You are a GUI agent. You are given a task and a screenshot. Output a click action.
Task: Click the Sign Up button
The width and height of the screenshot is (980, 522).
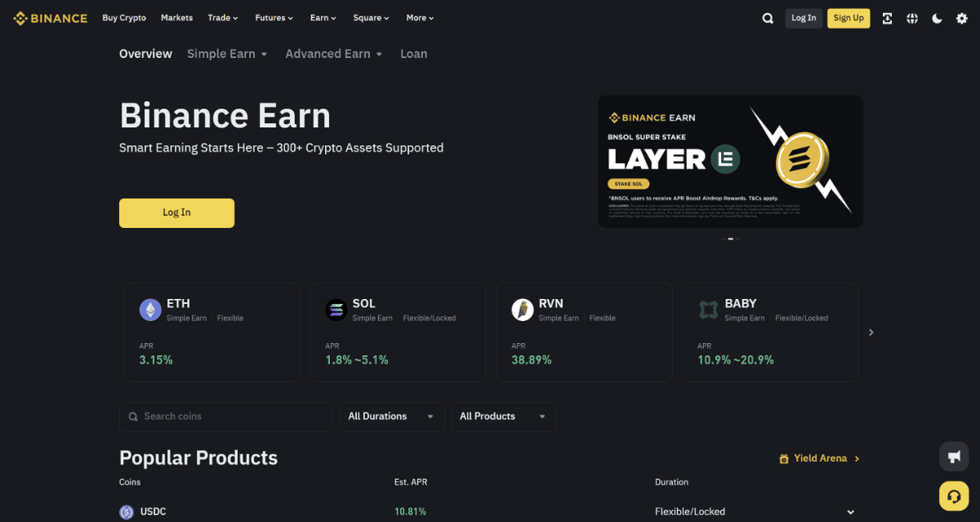pyautogui.click(x=849, y=17)
